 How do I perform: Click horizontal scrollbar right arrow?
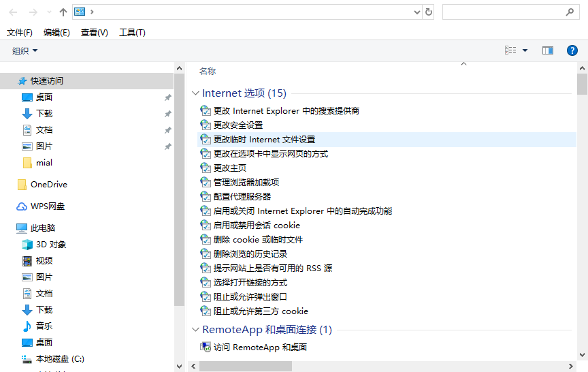click(x=570, y=366)
